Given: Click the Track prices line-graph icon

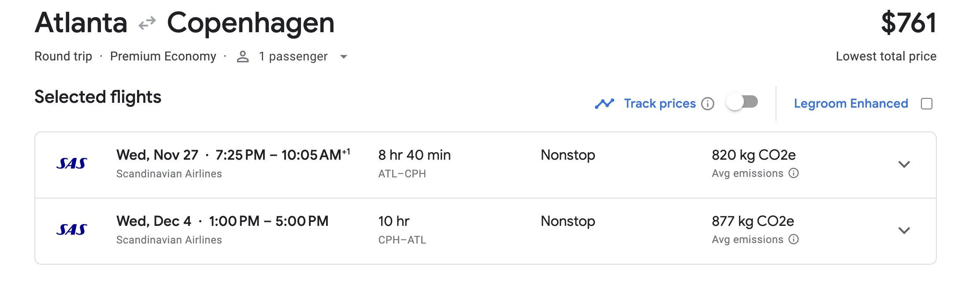Looking at the screenshot, I should click(x=604, y=103).
